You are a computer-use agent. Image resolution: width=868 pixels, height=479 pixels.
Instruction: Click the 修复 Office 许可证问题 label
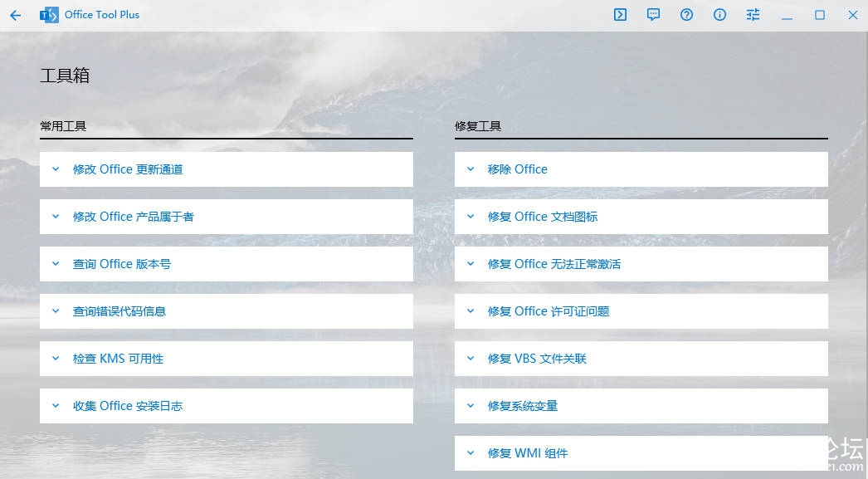coord(549,311)
